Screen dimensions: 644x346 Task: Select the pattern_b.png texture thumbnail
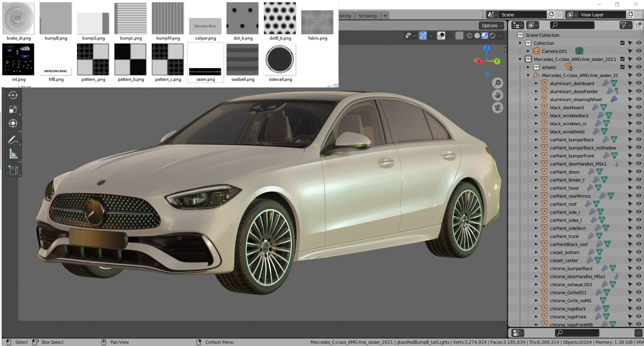tap(130, 60)
